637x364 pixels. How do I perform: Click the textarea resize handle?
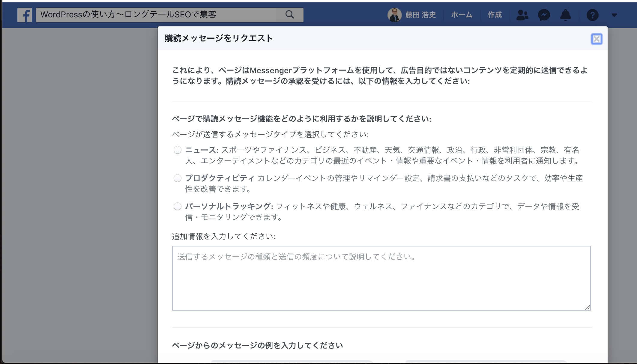tap(587, 307)
